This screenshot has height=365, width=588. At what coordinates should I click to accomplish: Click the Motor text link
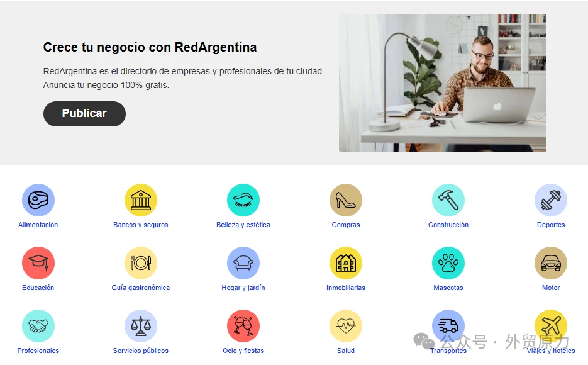[551, 288]
